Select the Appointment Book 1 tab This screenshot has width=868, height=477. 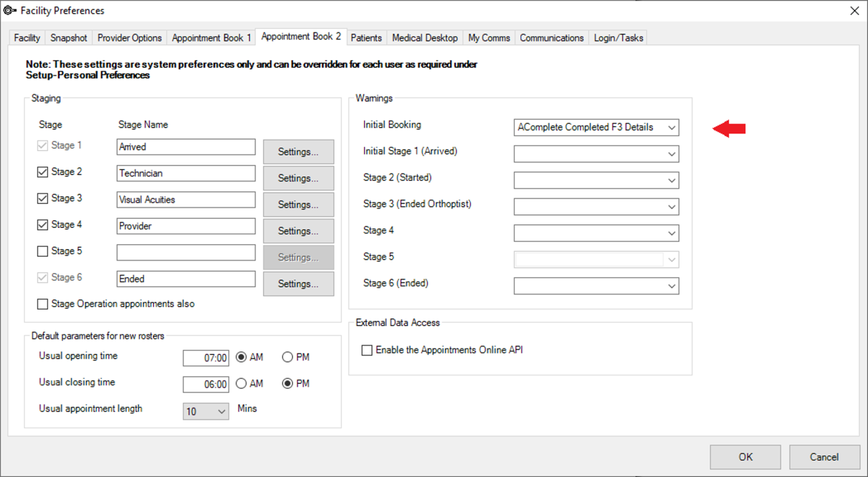pos(212,38)
